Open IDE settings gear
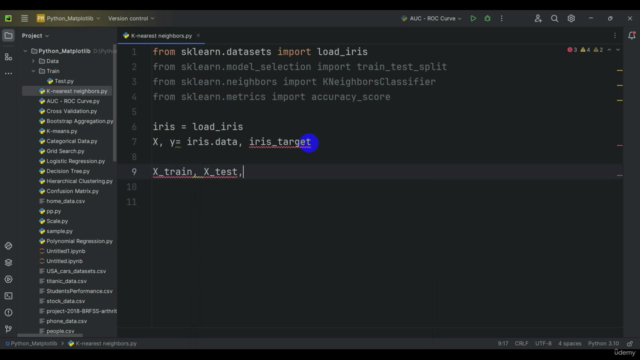The width and height of the screenshot is (640, 360). (x=571, y=18)
